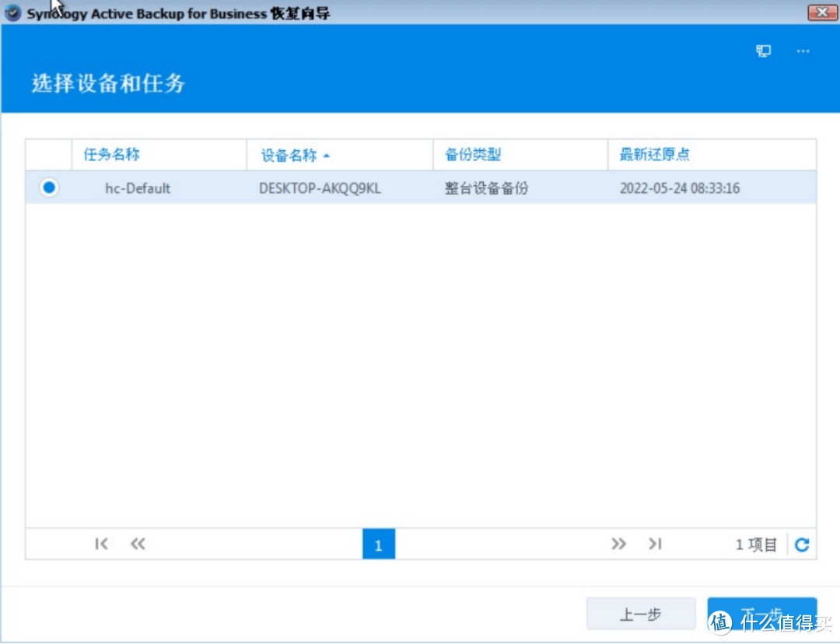840x644 pixels.
Task: Select page 1 in the pagination bar
Action: 379,544
